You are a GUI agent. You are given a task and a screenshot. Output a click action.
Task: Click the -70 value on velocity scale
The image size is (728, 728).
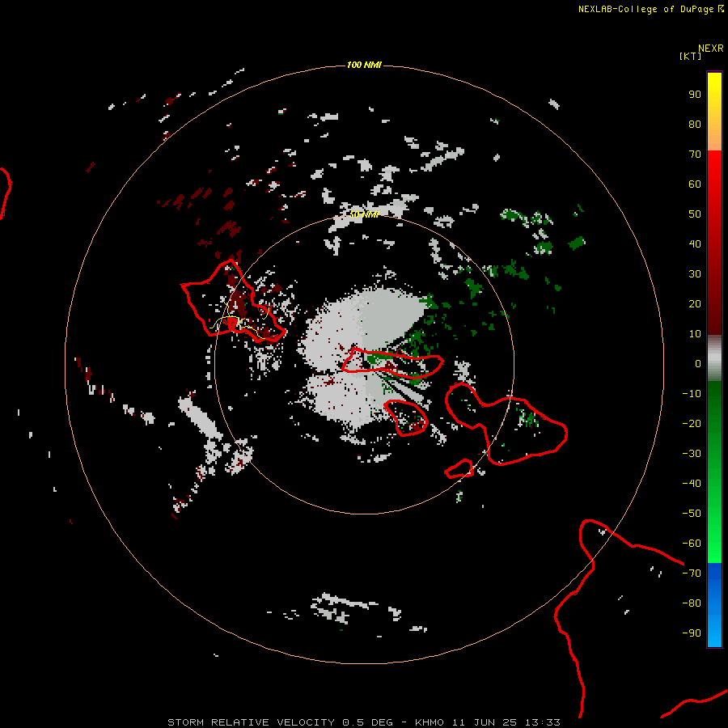(692, 574)
